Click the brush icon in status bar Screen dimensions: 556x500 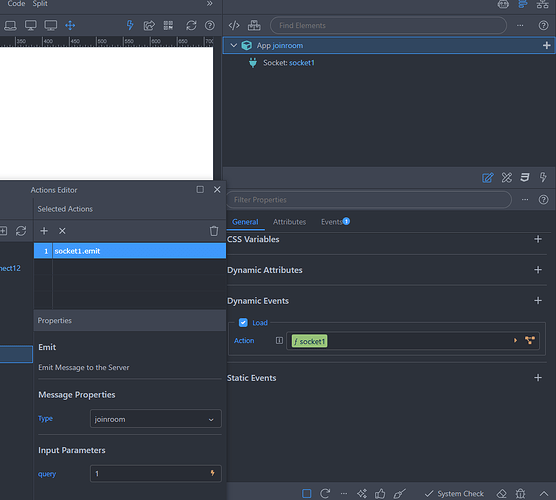click(x=399, y=494)
